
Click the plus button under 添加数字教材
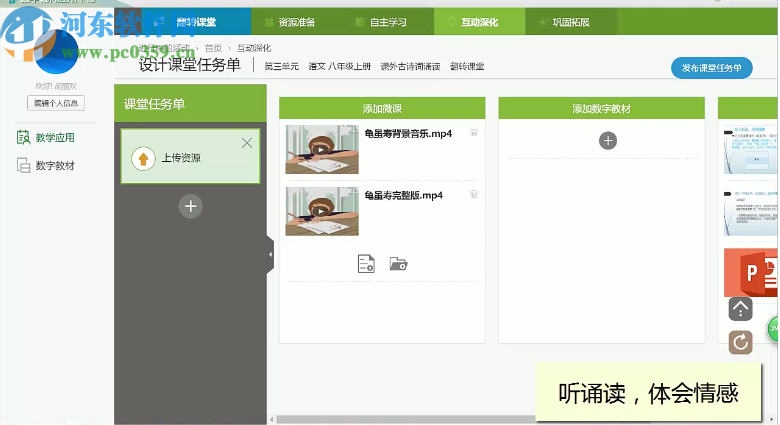click(608, 140)
